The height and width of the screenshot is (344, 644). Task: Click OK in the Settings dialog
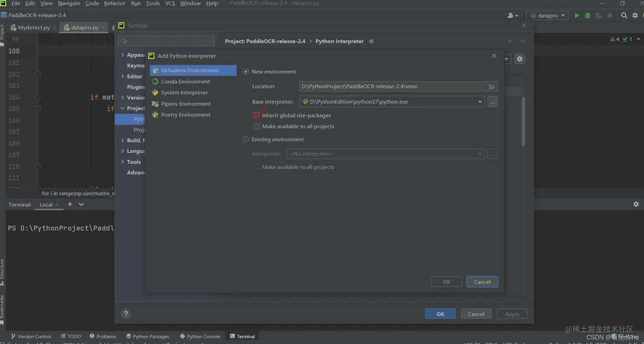[x=440, y=314]
